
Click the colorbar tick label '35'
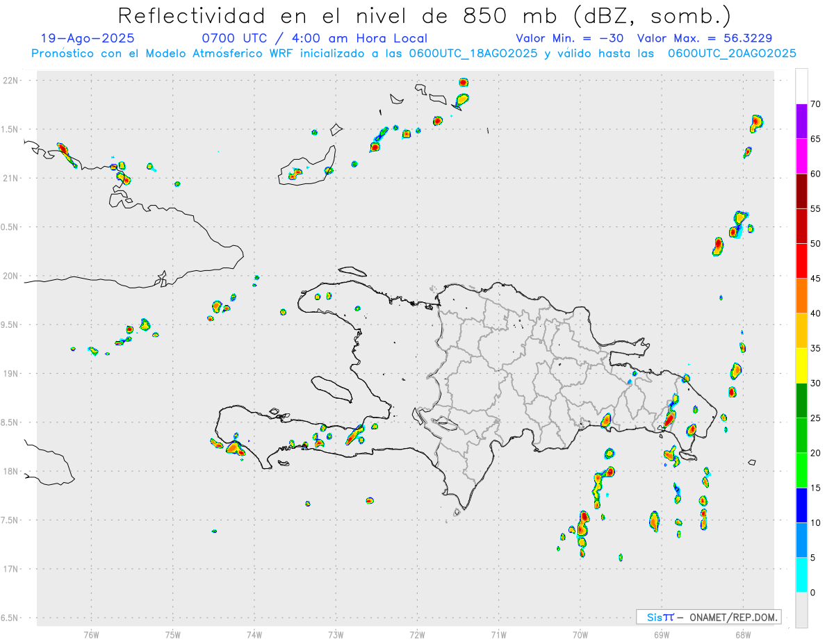point(816,348)
